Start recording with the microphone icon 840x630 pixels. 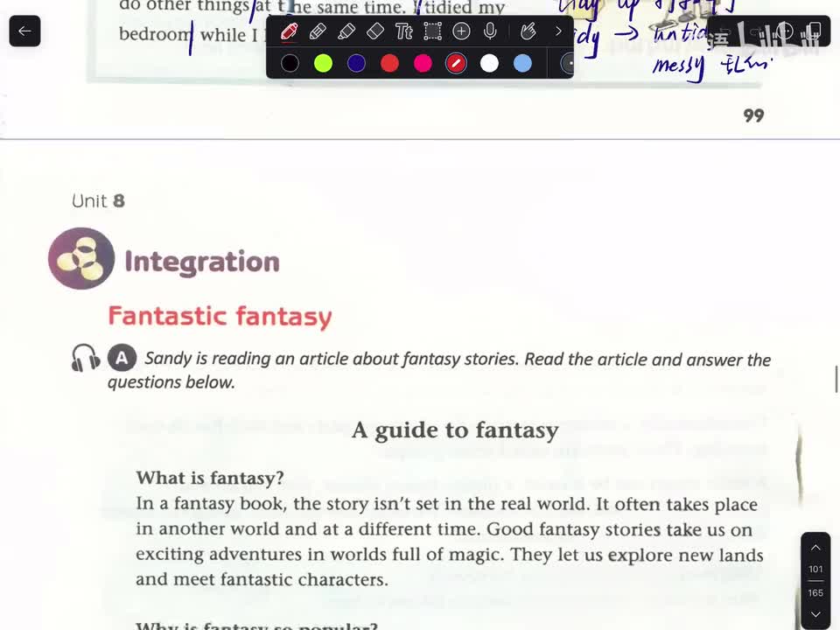pos(490,31)
